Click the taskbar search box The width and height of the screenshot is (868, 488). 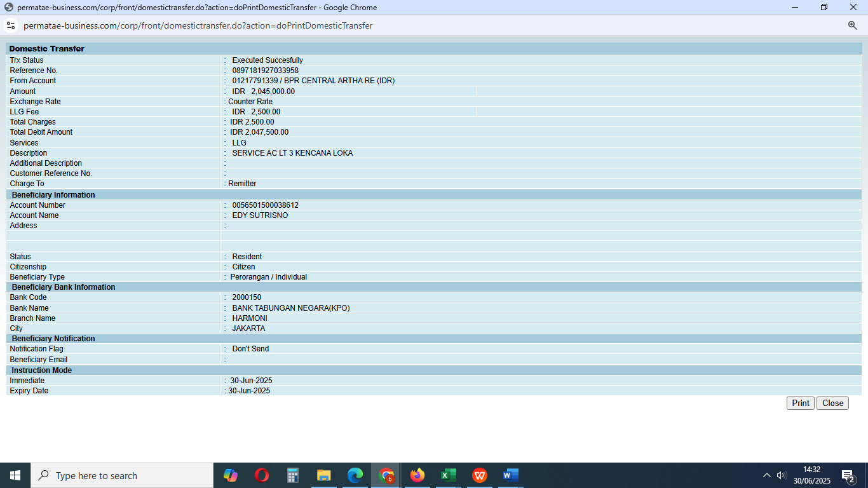tap(122, 475)
